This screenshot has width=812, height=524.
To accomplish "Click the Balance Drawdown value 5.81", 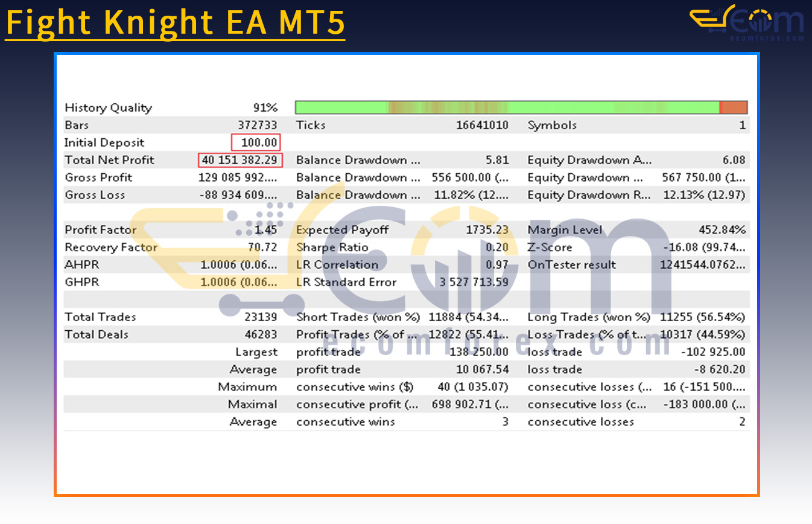I will (x=497, y=161).
